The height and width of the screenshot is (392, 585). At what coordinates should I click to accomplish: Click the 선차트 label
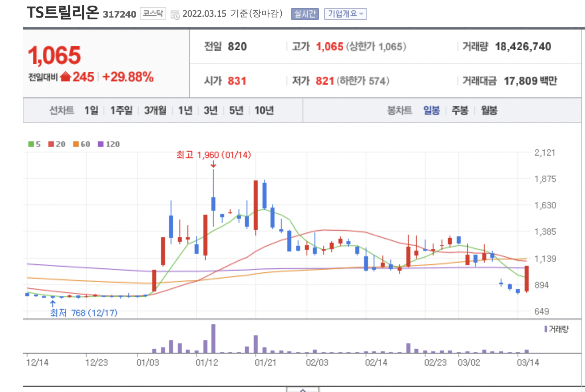click(x=62, y=110)
